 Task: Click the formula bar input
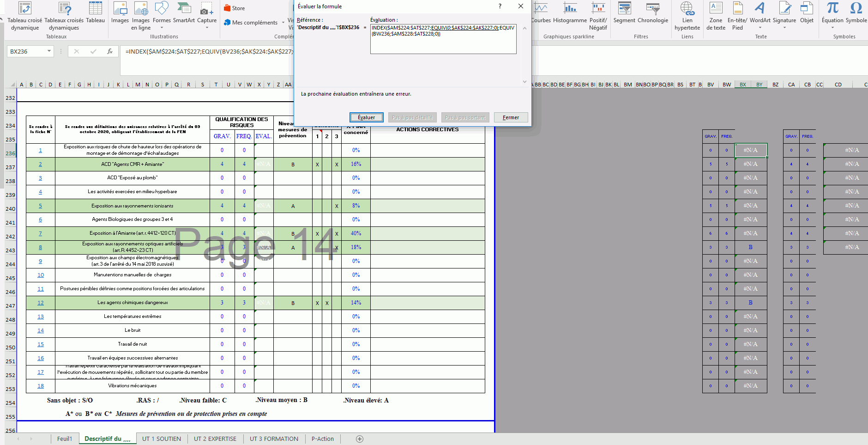208,51
